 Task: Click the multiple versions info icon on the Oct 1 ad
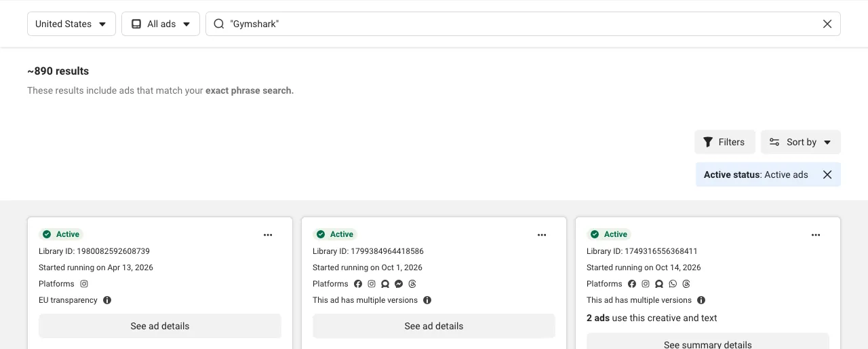point(427,300)
